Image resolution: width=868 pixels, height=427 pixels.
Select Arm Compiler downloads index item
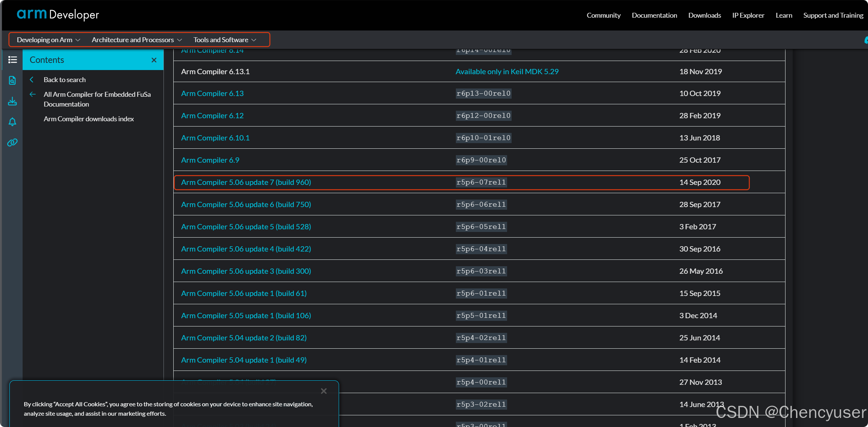pyautogui.click(x=89, y=119)
